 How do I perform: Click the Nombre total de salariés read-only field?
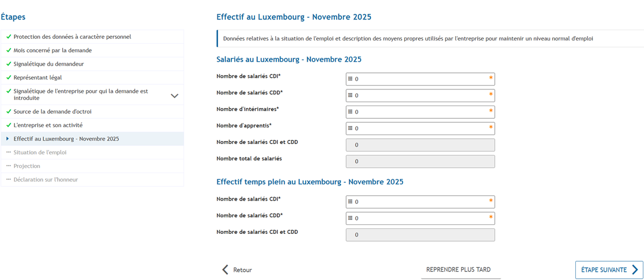point(420,162)
